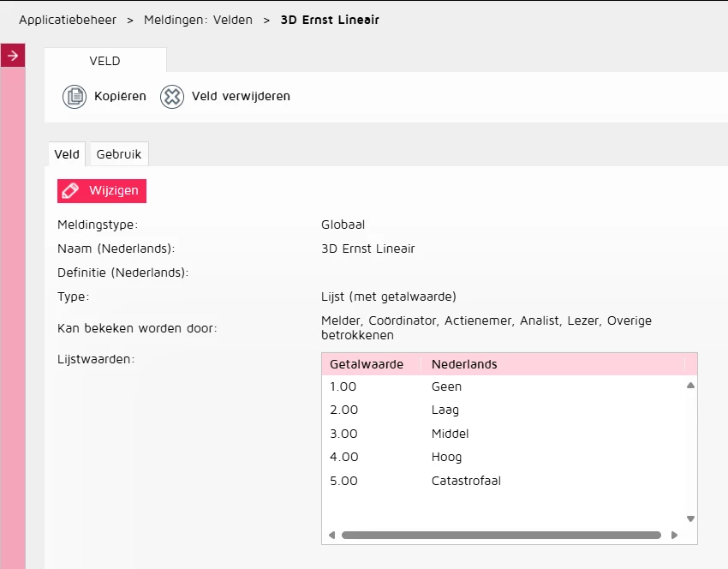The image size is (728, 569).
Task: Click the Wijzigen edit button
Action: point(102,191)
